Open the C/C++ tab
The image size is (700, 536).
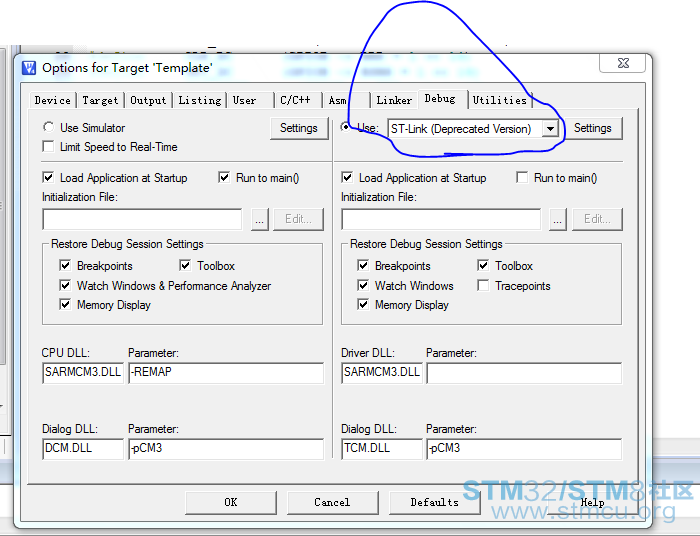click(295, 100)
